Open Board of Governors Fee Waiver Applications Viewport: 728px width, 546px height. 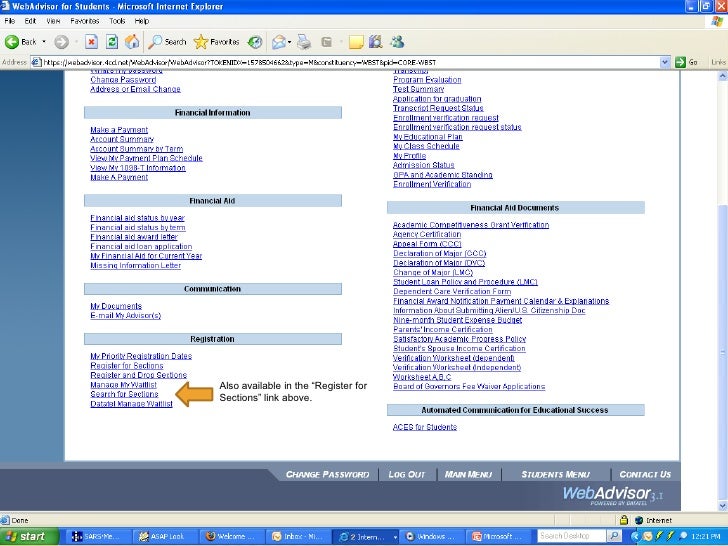click(469, 387)
